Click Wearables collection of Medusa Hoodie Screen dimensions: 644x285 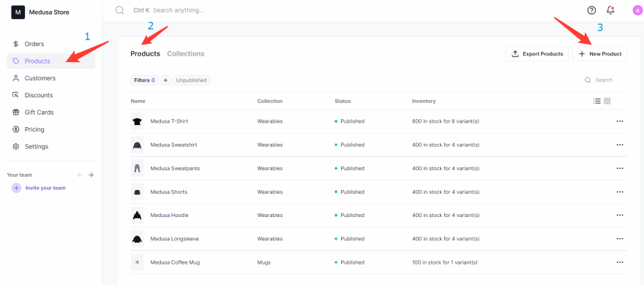[270, 216]
